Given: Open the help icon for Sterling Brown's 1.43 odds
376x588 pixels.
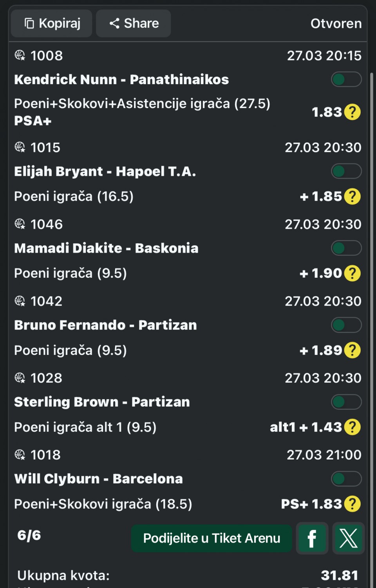Looking at the screenshot, I should click(352, 427).
